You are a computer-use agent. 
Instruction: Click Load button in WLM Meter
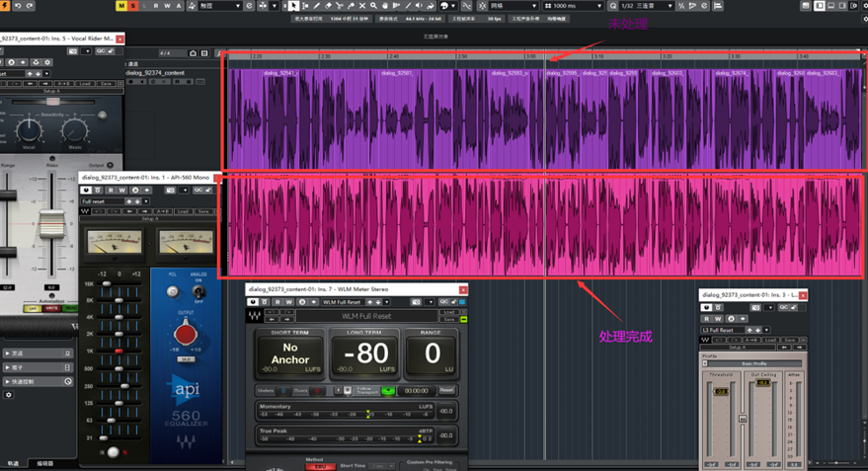point(448,313)
